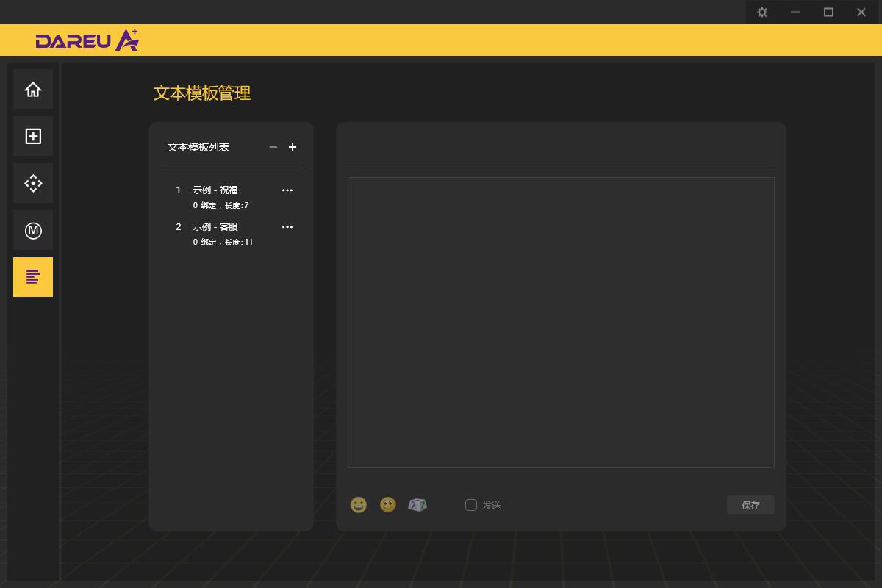The image size is (882, 588).
Task: Open the DPI/pointer settings sidebar icon
Action: (32, 183)
